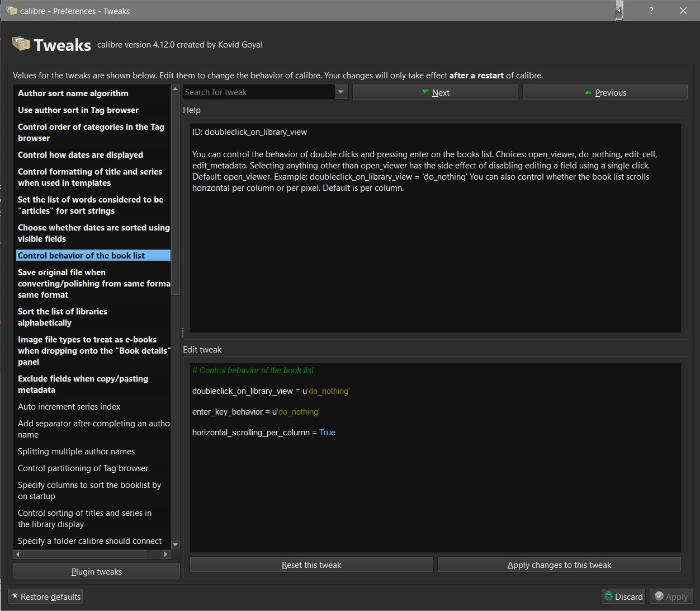Click Apply changes to this tweak
The width and height of the screenshot is (700, 611).
tap(559, 565)
